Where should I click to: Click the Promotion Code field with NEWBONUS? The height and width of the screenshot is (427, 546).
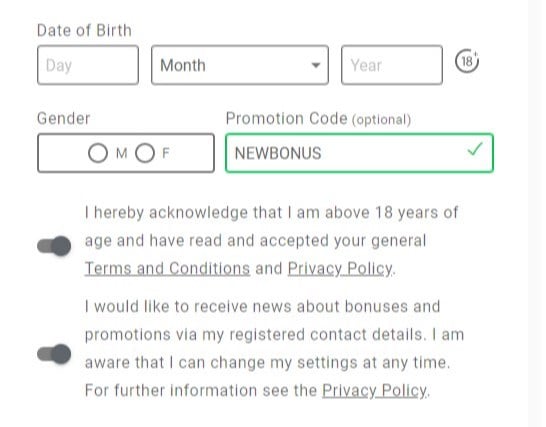359,153
